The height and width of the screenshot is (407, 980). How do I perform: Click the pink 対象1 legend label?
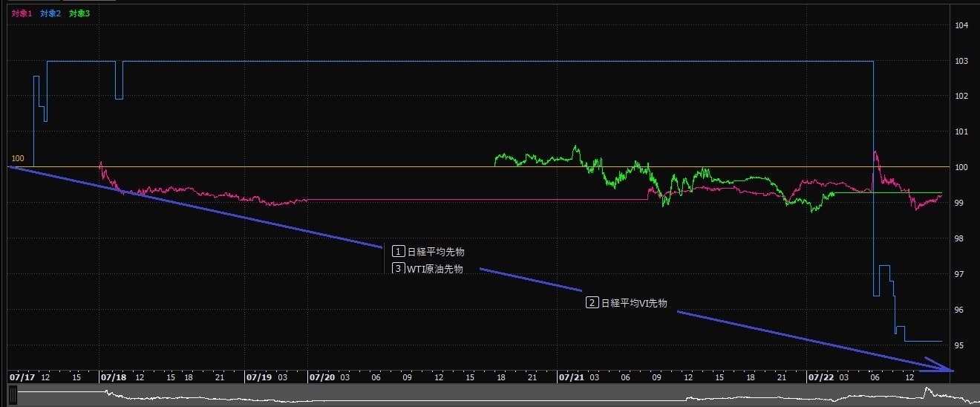point(20,13)
